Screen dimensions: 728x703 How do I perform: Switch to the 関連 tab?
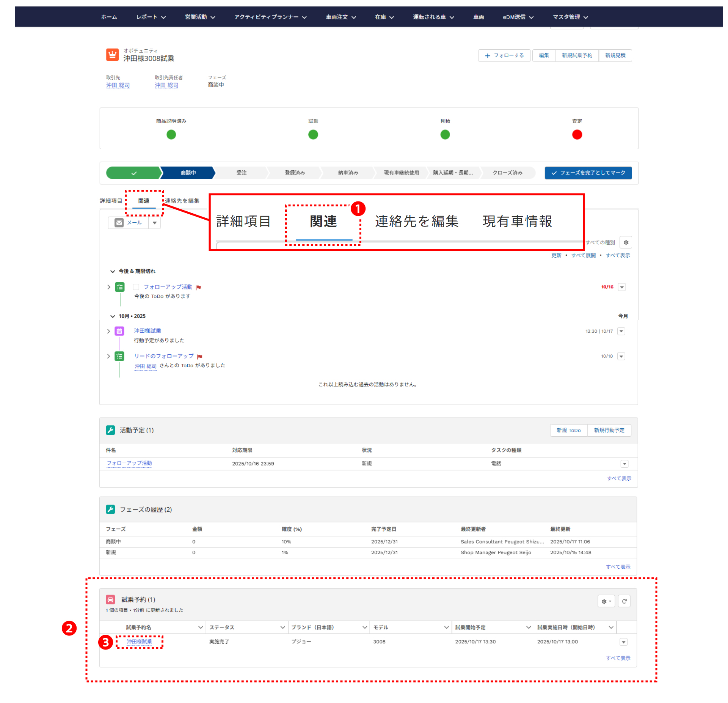[x=144, y=201]
